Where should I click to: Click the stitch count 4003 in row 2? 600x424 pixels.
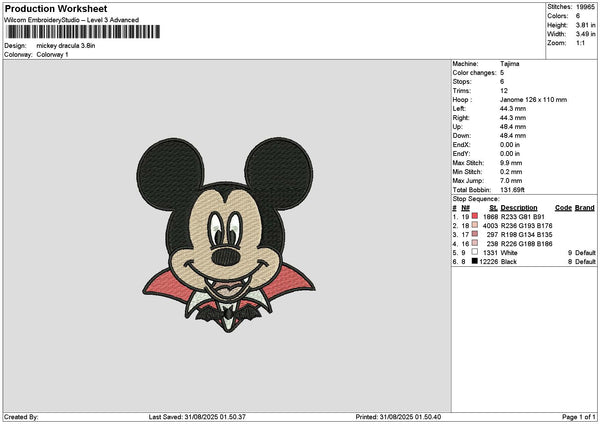pos(490,225)
